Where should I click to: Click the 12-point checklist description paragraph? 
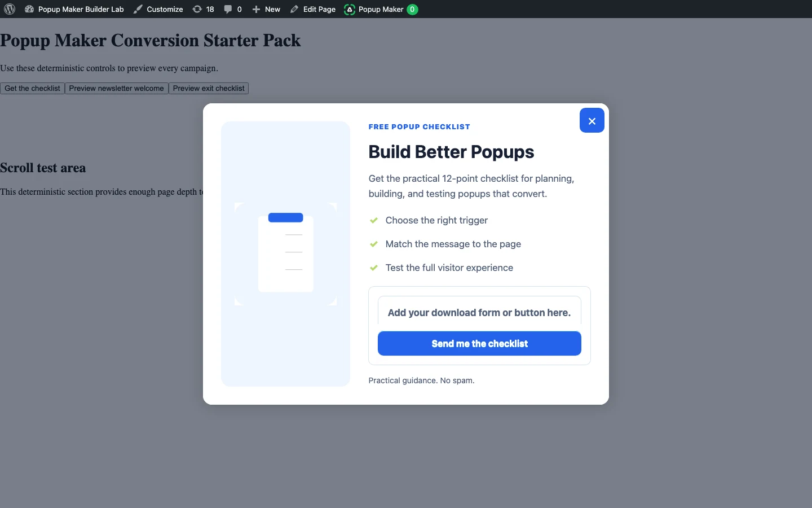coord(471,186)
